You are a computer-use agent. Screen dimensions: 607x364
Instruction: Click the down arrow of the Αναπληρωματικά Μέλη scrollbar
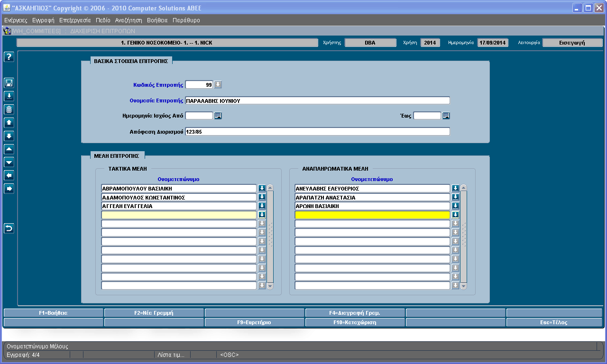coord(464,286)
